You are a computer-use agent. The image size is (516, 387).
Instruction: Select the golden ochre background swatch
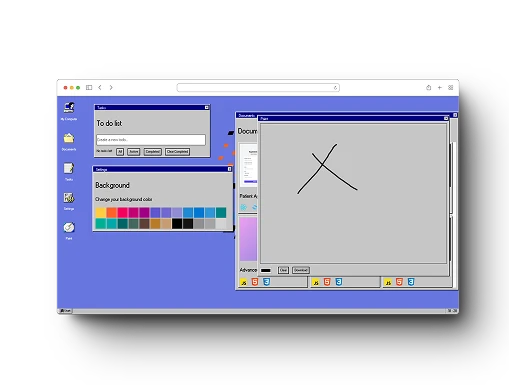[155, 223]
